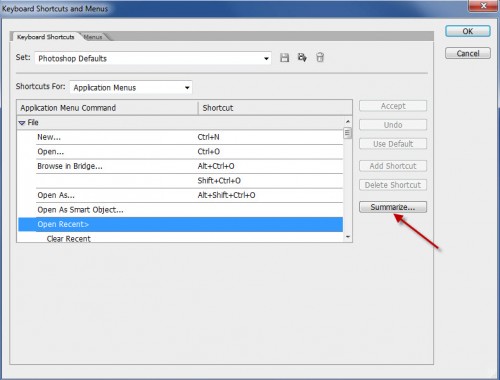The width and height of the screenshot is (500, 380).
Task: Create new set from current shortcuts icon
Action: [x=302, y=57]
